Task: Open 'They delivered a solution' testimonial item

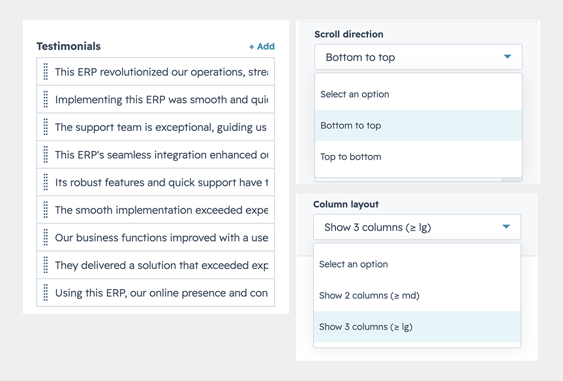Action: (155, 265)
